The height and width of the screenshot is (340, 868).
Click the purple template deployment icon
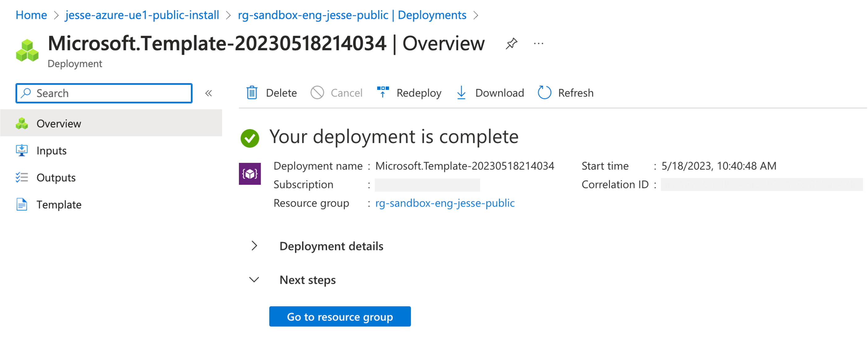[250, 173]
